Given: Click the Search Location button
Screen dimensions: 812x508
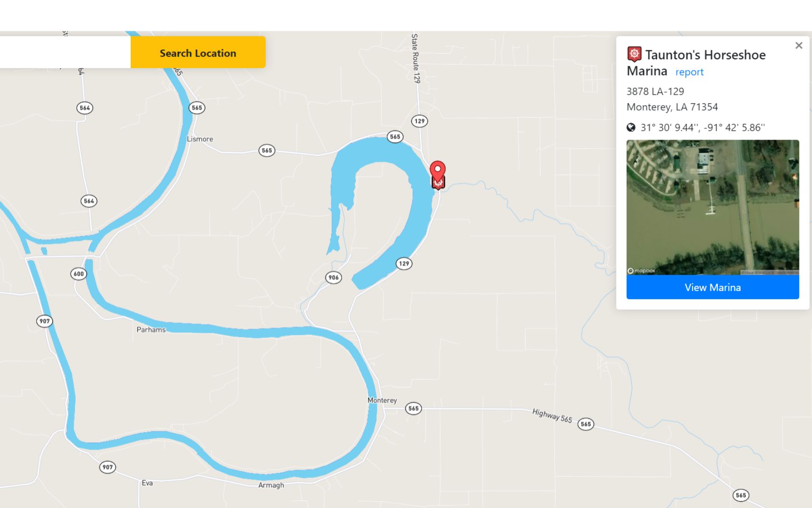Looking at the screenshot, I should (198, 52).
